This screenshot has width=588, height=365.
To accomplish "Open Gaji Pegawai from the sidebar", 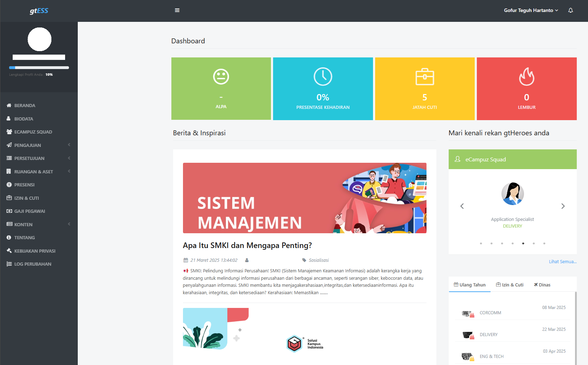I will (x=30, y=211).
